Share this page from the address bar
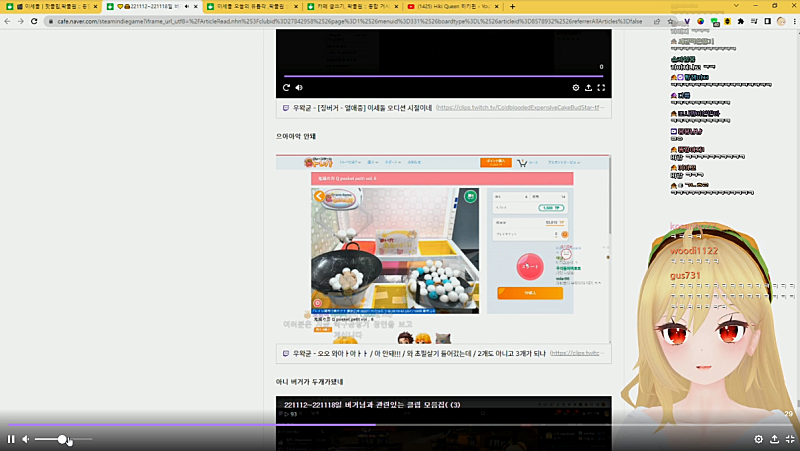The image size is (800, 451). click(x=657, y=21)
